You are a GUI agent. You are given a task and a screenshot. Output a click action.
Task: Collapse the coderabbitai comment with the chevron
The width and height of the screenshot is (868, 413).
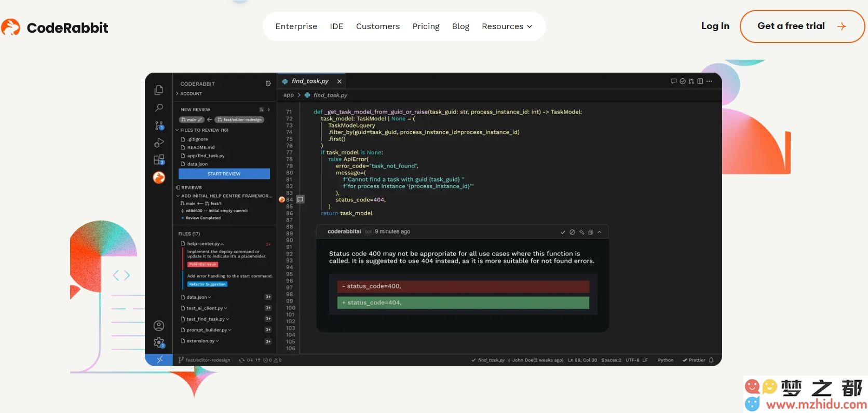point(599,232)
